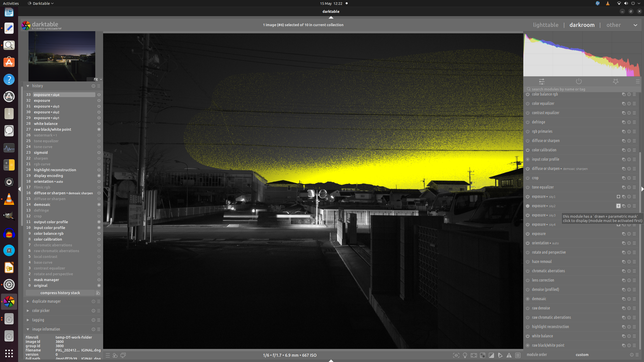Viewport: 644px width, 362px height.
Task: Open second darkroom window icon
Action: tap(123, 355)
